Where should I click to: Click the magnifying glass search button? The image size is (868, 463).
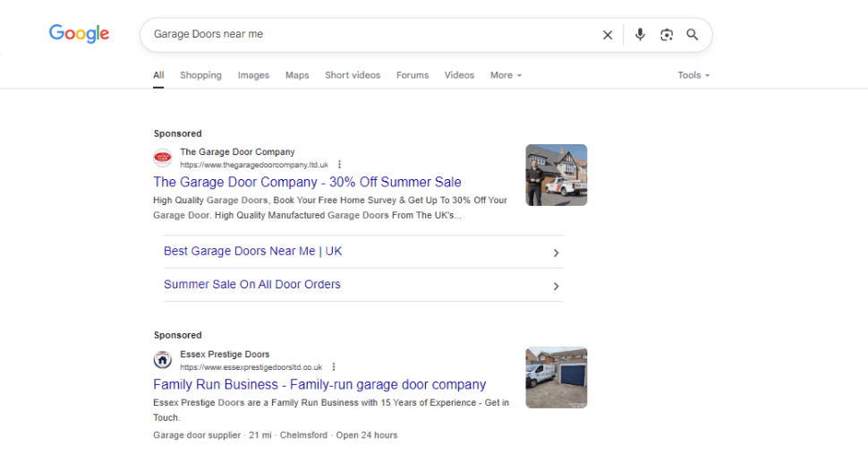[x=692, y=34]
